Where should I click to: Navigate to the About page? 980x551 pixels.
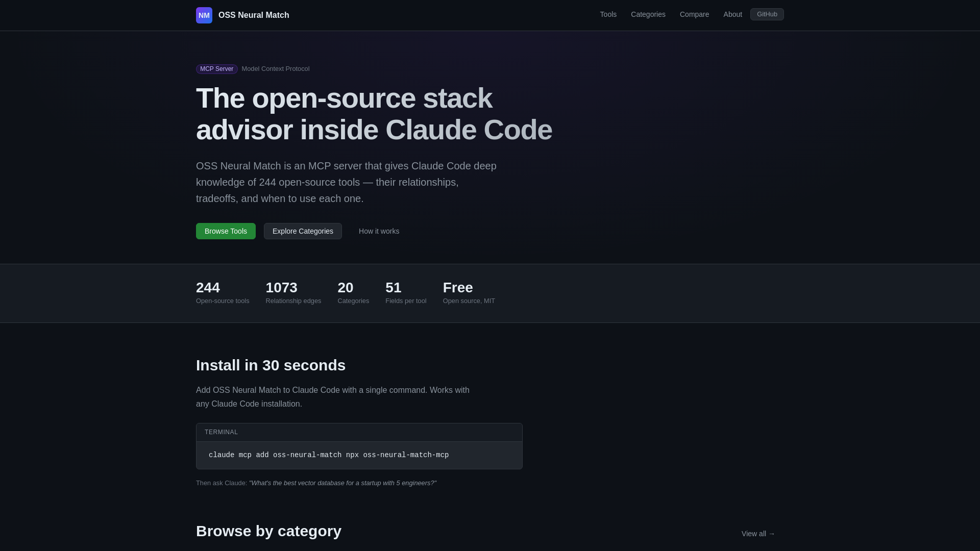pos(732,14)
